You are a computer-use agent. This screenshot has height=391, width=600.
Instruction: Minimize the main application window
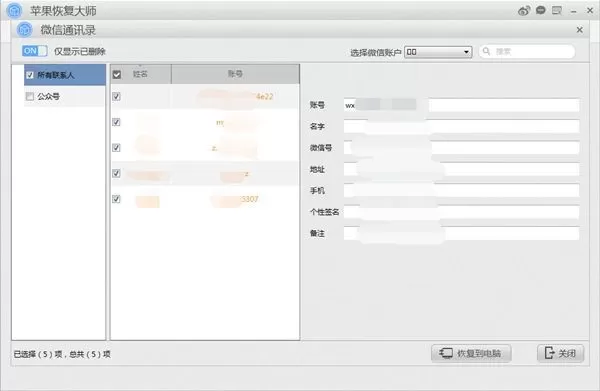click(x=573, y=11)
